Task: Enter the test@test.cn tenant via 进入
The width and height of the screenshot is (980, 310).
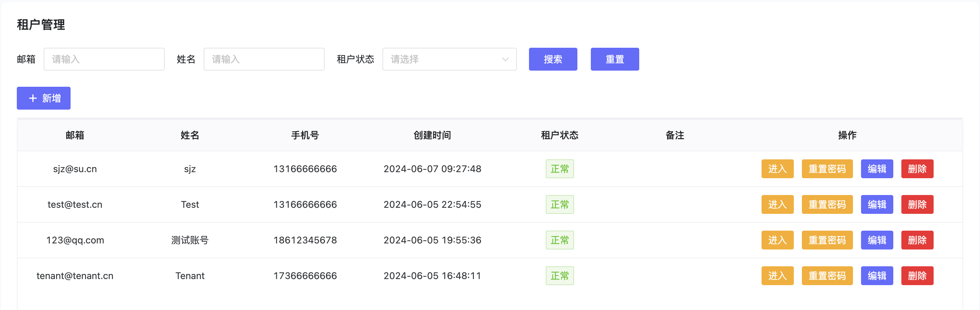Action: [777, 204]
